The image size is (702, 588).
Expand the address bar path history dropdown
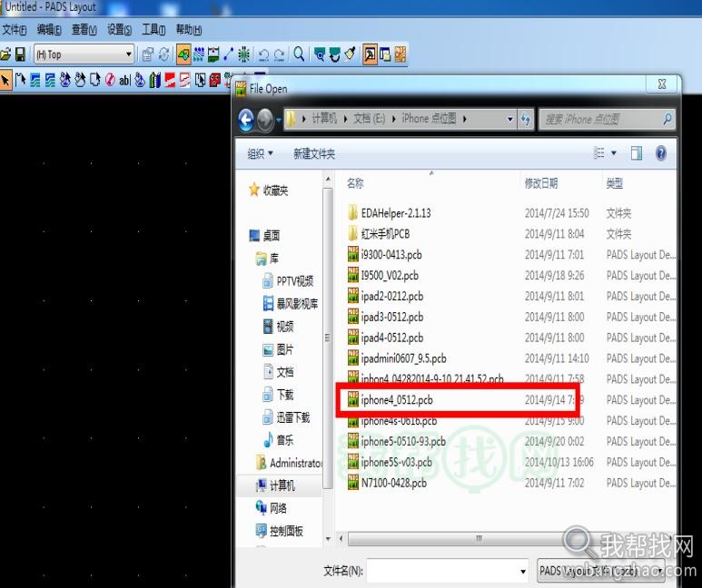click(510, 119)
